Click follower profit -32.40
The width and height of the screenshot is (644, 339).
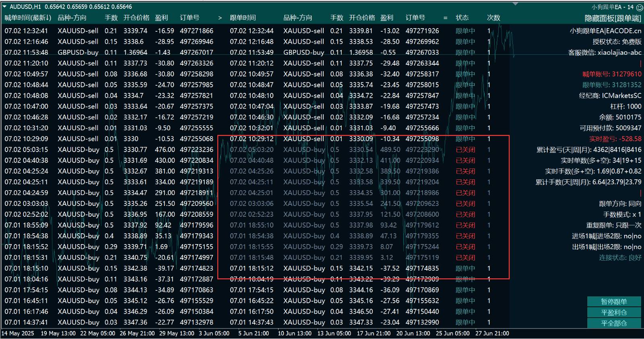coord(390,74)
